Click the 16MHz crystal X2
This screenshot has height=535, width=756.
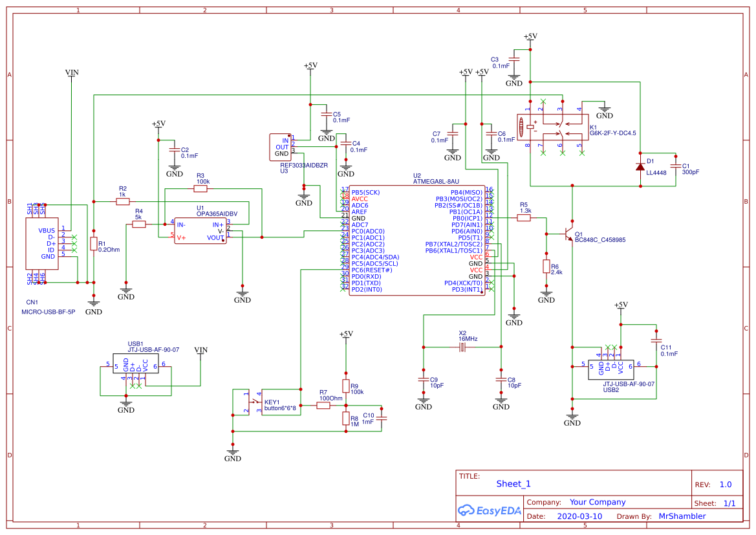pyautogui.click(x=462, y=347)
